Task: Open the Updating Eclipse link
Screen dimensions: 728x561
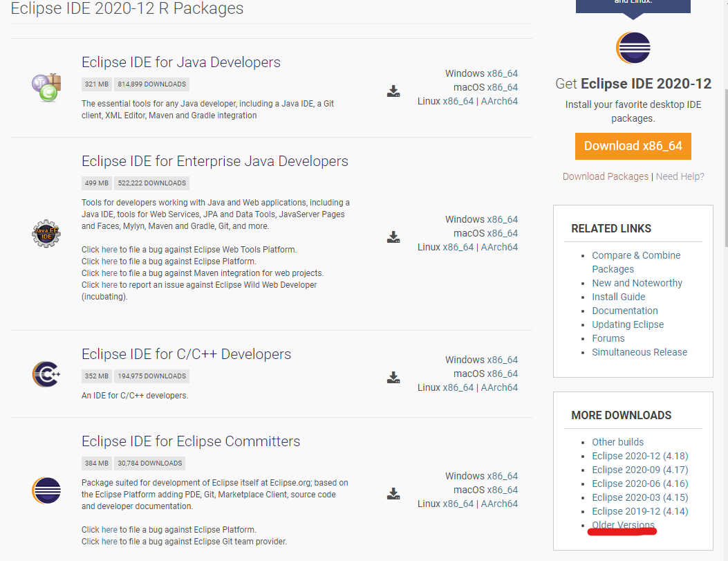Action: click(x=628, y=324)
